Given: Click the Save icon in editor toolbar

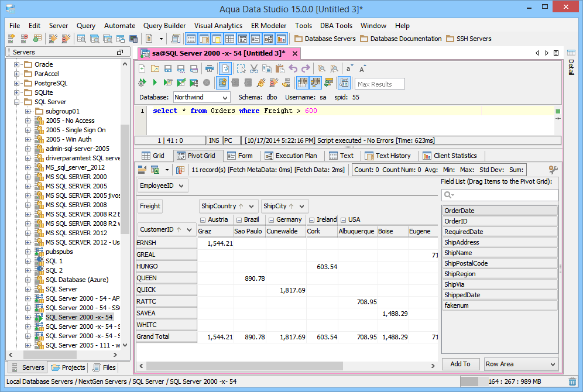Looking at the screenshot, I should click(x=168, y=68).
